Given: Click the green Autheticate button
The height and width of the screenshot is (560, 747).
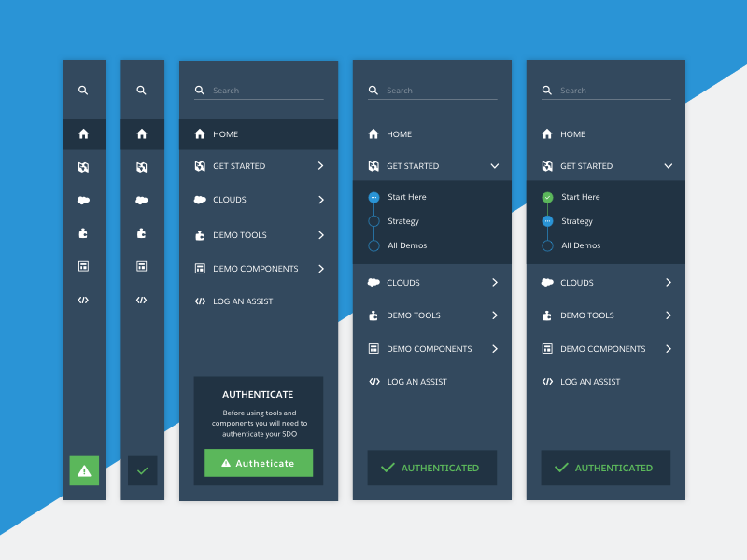Looking at the screenshot, I should [x=259, y=463].
